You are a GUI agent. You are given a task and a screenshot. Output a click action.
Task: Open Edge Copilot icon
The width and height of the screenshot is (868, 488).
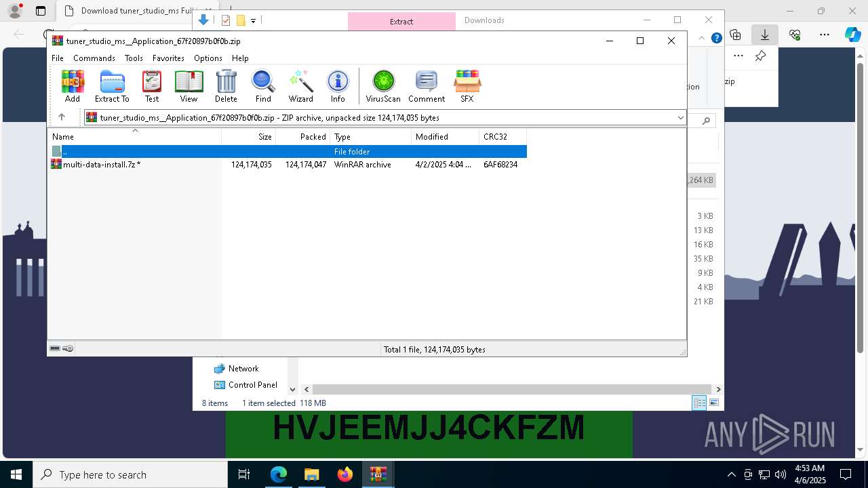tap(852, 35)
